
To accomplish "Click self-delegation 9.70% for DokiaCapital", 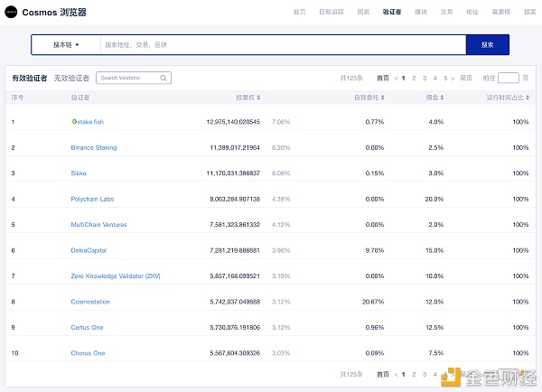I will 375,250.
